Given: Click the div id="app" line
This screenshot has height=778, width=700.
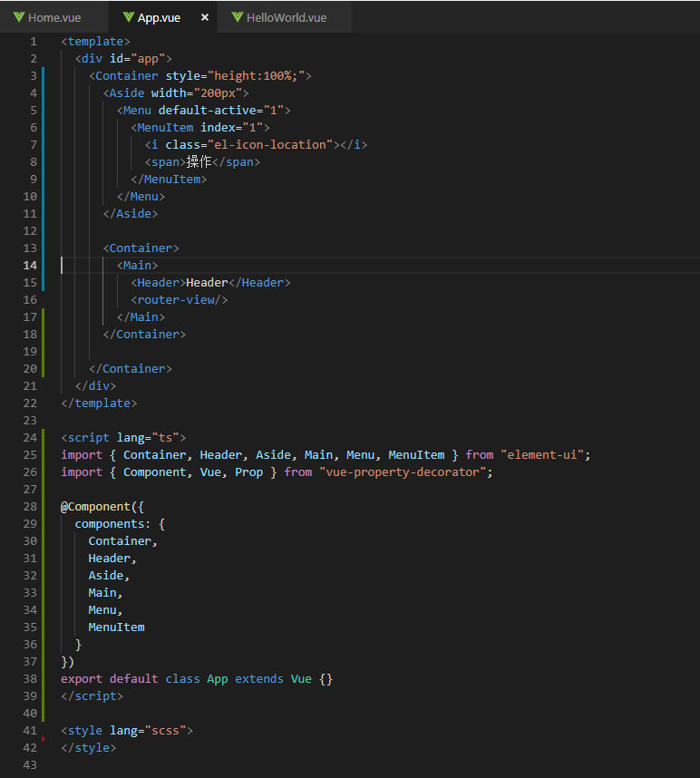Looking at the screenshot, I should click(123, 59).
